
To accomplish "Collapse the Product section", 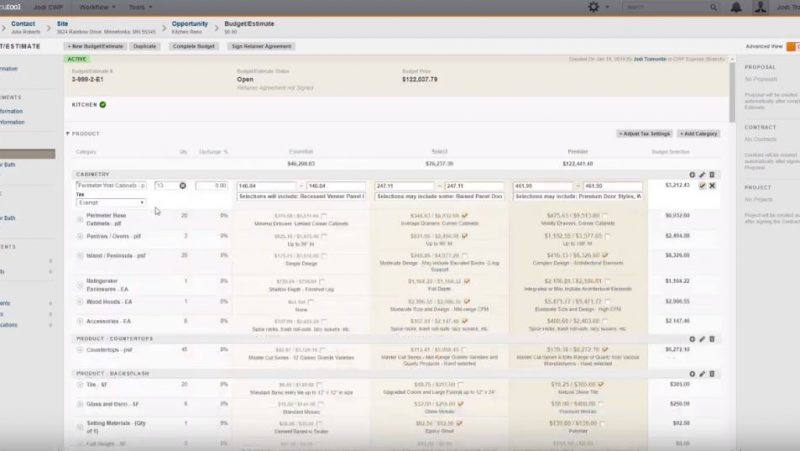I will (x=68, y=133).
